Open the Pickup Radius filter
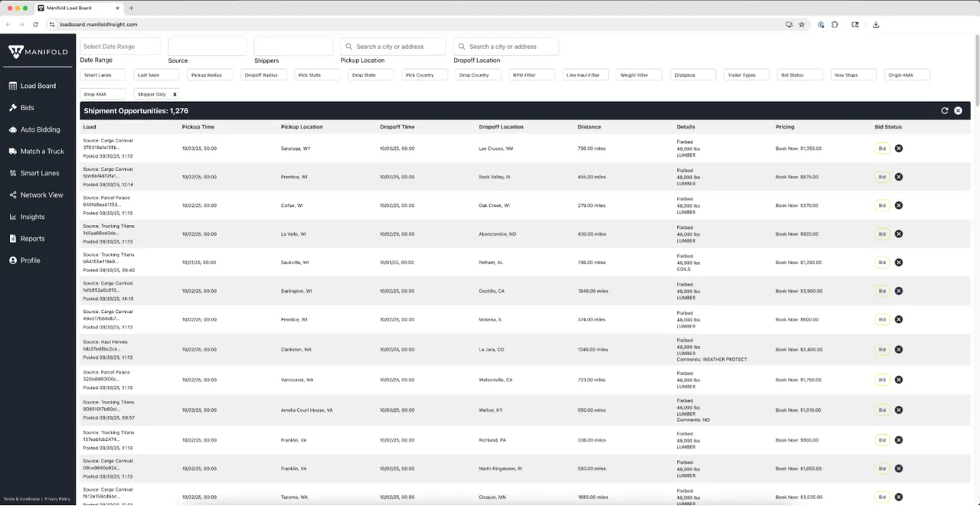 tap(210, 75)
